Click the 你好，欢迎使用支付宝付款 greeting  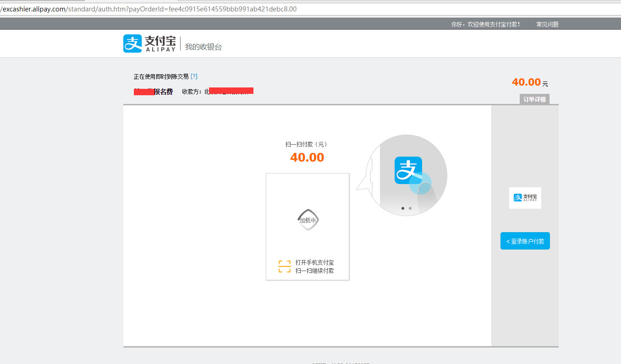[486, 24]
